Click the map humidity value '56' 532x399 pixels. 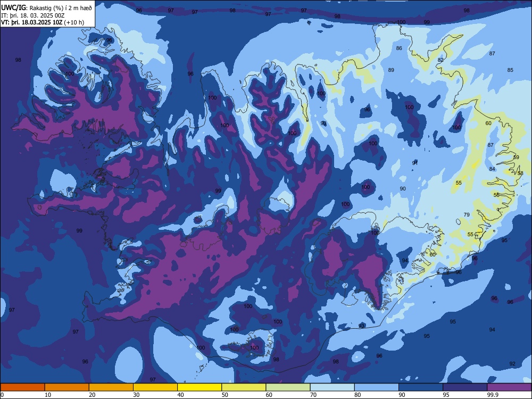496,195
